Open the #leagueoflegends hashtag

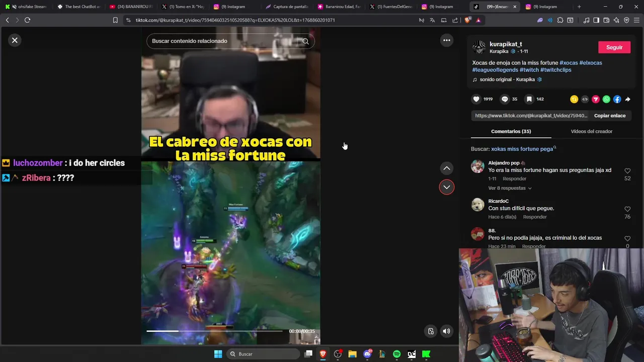(x=495, y=70)
